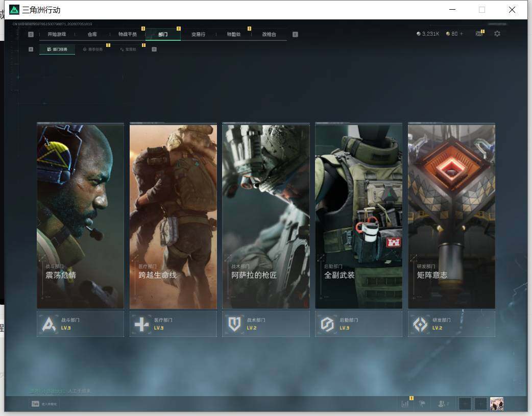Select the 开始游戏 tab

point(57,34)
